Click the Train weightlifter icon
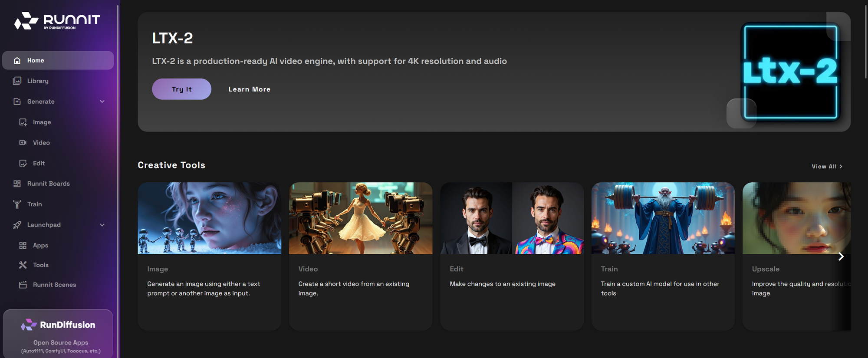The image size is (868, 358). coord(17,204)
